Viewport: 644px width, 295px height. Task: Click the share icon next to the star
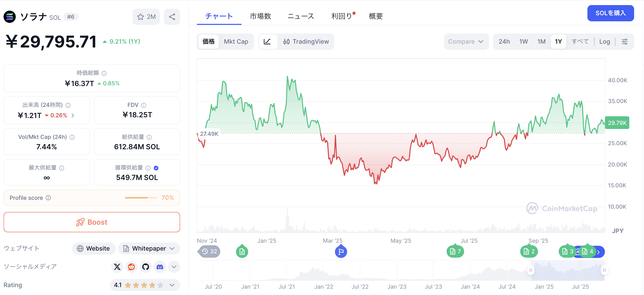pyautogui.click(x=172, y=17)
